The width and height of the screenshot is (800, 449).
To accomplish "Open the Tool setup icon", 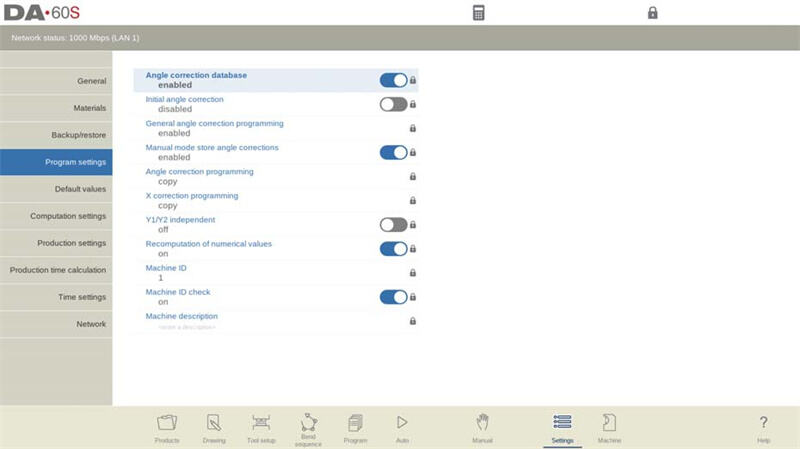I will 261,423.
